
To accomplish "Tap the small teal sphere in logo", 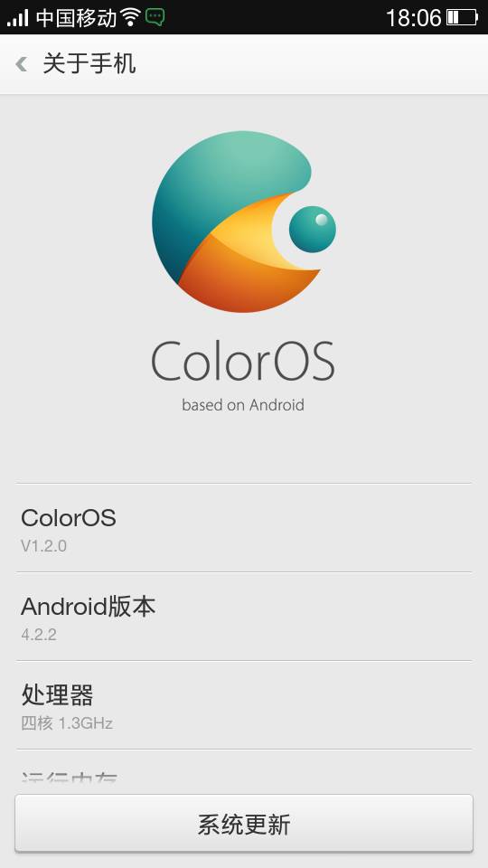I will tap(312, 229).
